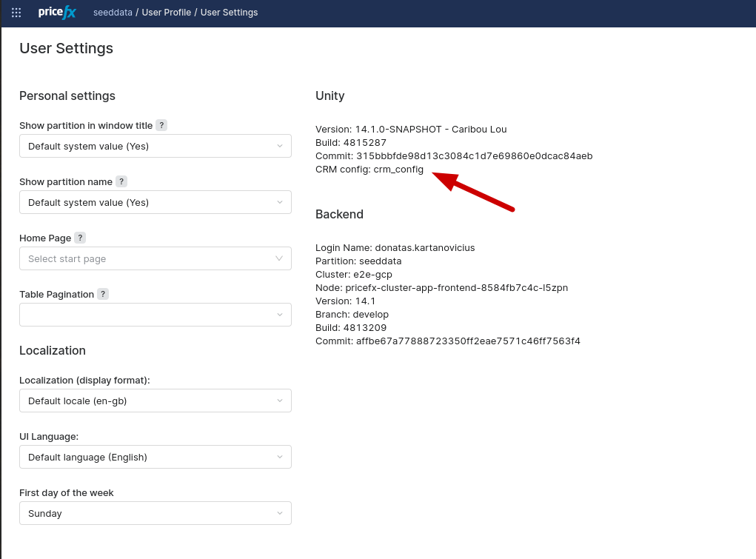Change the UI Language dropdown
The width and height of the screenshot is (756, 559).
point(155,458)
